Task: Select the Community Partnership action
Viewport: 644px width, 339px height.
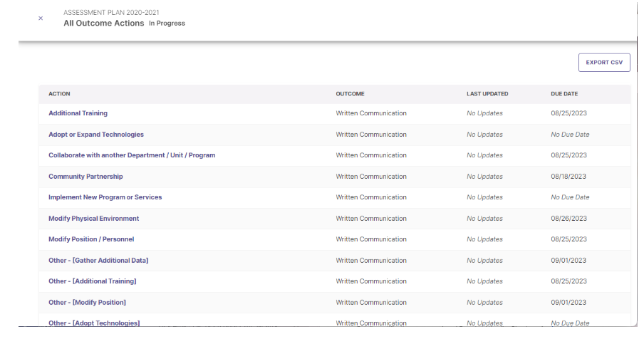Action: click(x=85, y=177)
